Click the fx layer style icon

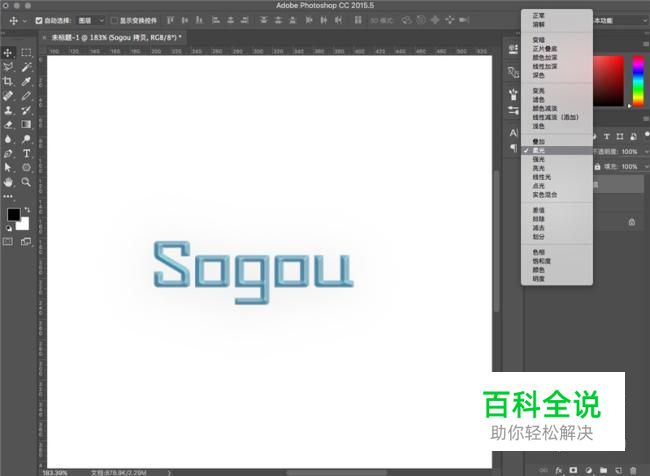(x=558, y=470)
